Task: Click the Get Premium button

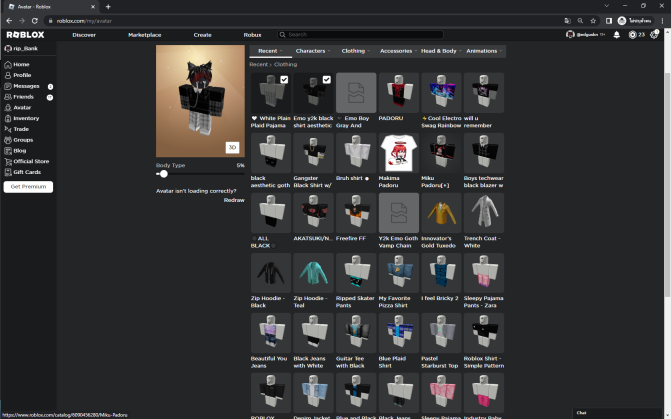Action: pyautogui.click(x=28, y=187)
